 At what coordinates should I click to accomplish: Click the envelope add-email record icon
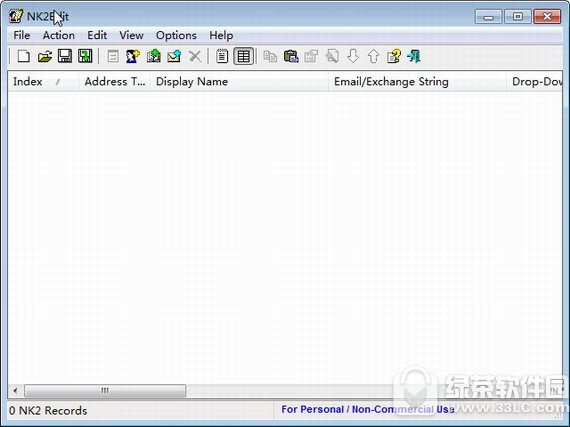click(x=174, y=56)
